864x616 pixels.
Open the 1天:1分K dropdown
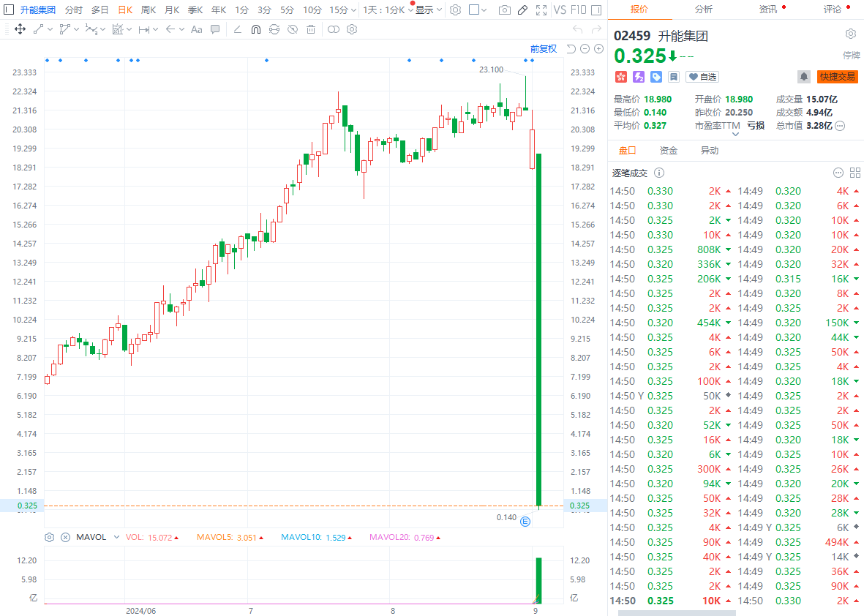388,10
